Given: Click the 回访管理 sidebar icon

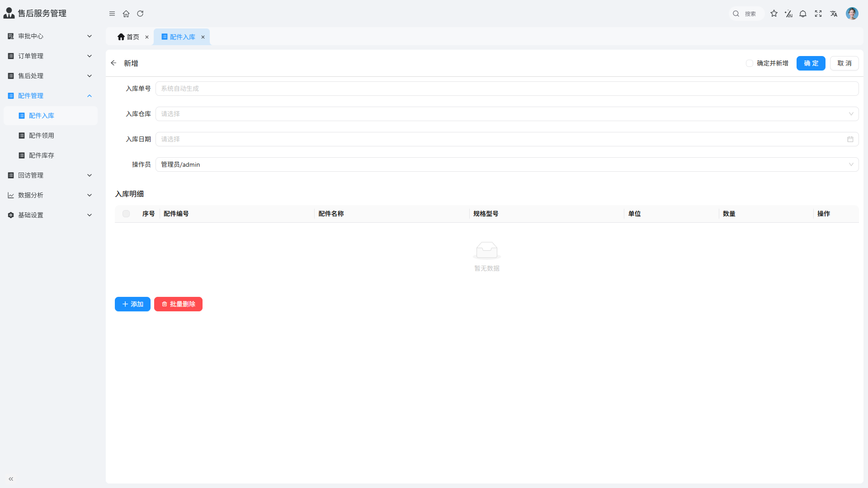Looking at the screenshot, I should click(11, 175).
